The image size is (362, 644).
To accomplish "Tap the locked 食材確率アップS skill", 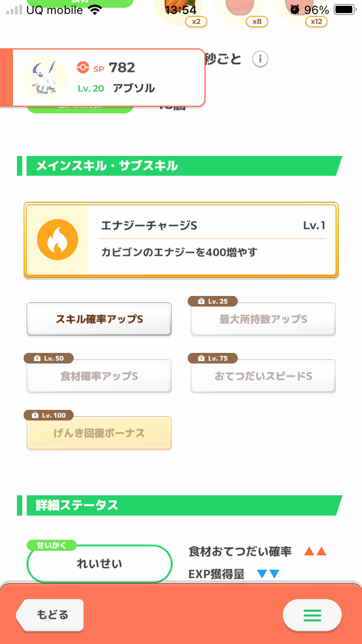I will [99, 377].
